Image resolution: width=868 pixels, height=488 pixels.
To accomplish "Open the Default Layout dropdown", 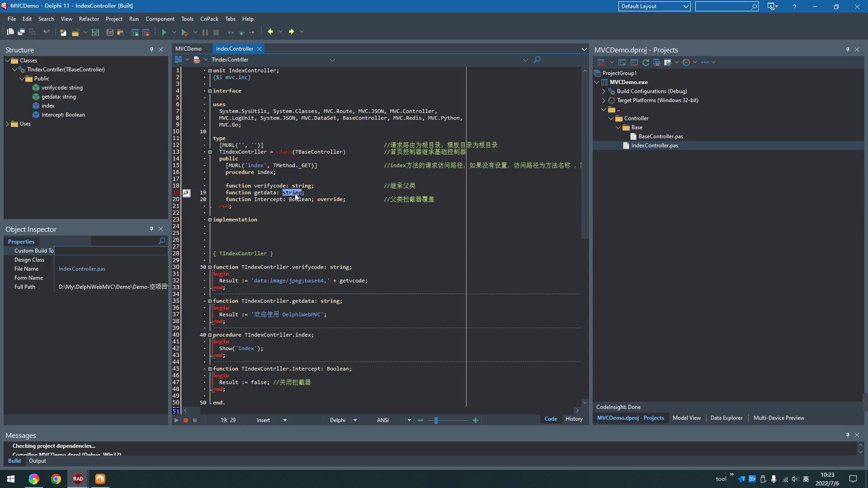I will coord(686,6).
